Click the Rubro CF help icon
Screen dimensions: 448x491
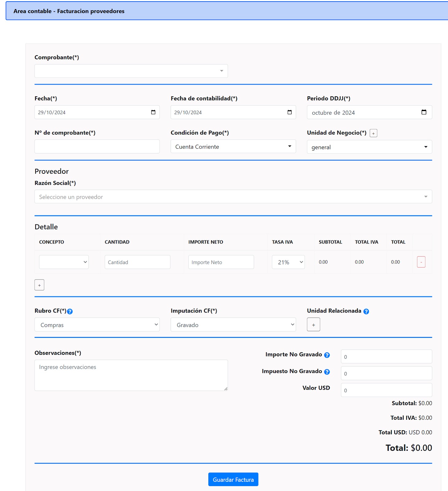click(70, 311)
